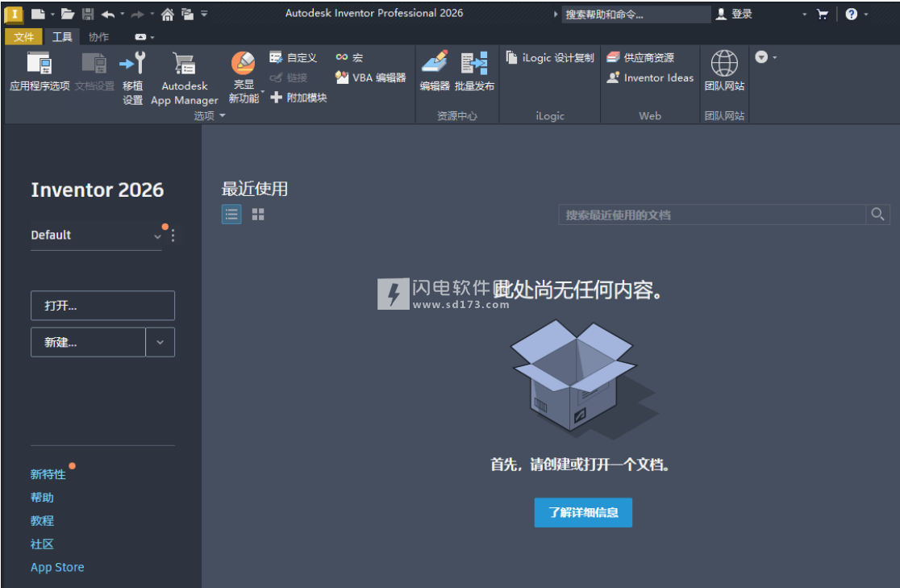Click the 了解详细信息 button
The image size is (900, 588).
583,512
